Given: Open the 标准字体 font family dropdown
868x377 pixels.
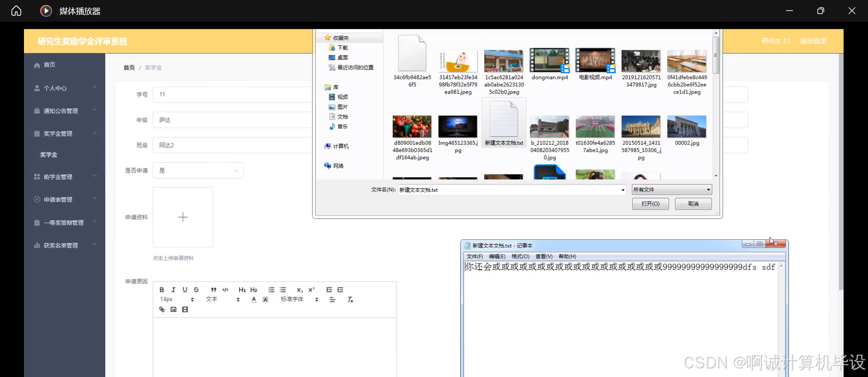Looking at the screenshot, I should (x=299, y=299).
